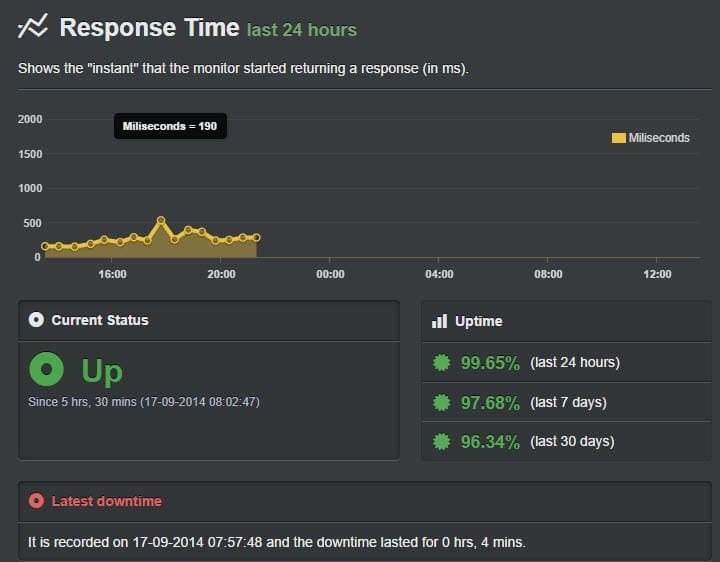Screen dimensions: 720x562
Task: Click the last data point on the chart
Action: tap(257, 238)
